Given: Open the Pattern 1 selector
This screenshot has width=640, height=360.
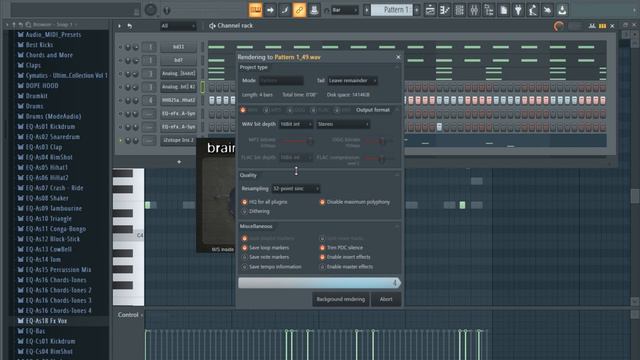Looking at the screenshot, I should pyautogui.click(x=391, y=10).
